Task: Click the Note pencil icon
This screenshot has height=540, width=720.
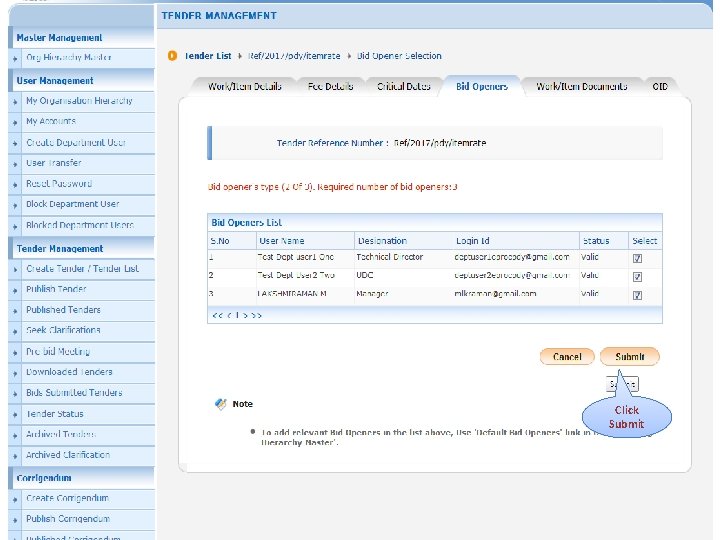Action: pyautogui.click(x=220, y=404)
